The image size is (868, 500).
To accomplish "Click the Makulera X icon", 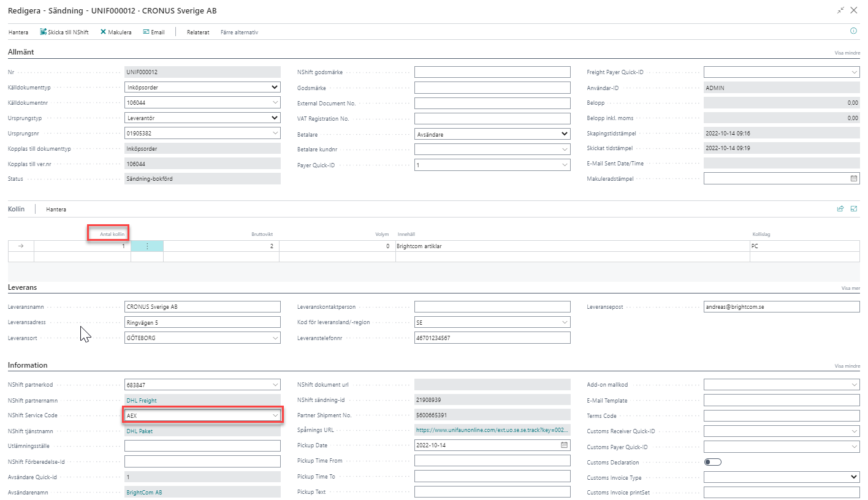I will (x=103, y=32).
